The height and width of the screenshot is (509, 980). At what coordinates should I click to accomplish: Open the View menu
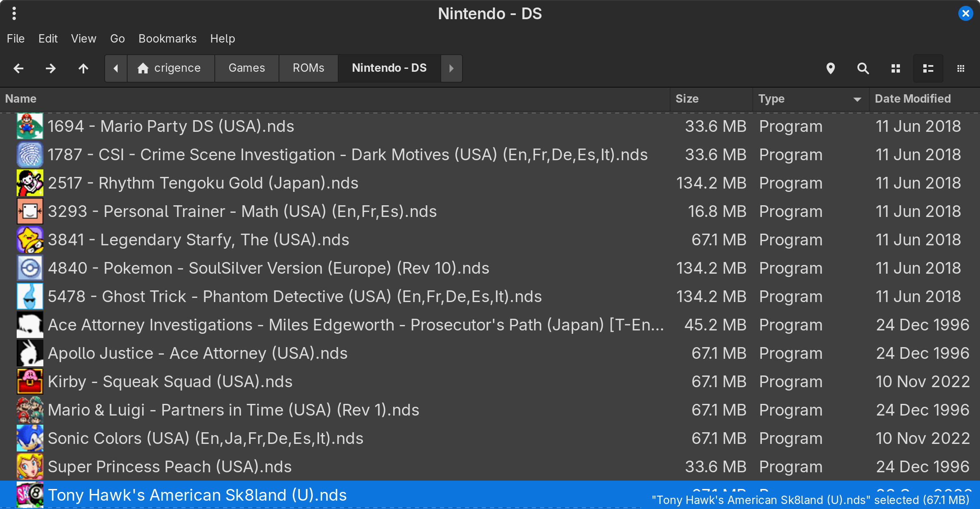[x=83, y=39]
